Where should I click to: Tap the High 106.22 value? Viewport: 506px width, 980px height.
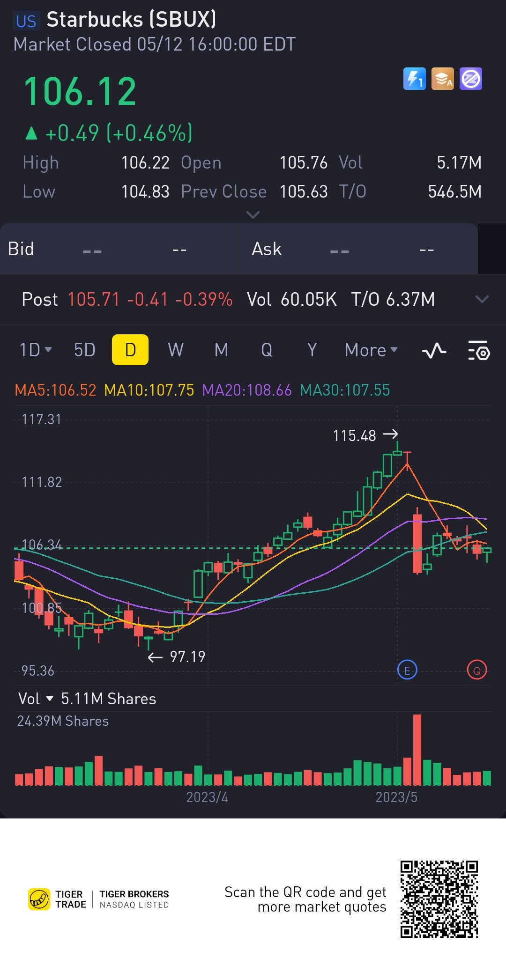click(145, 162)
